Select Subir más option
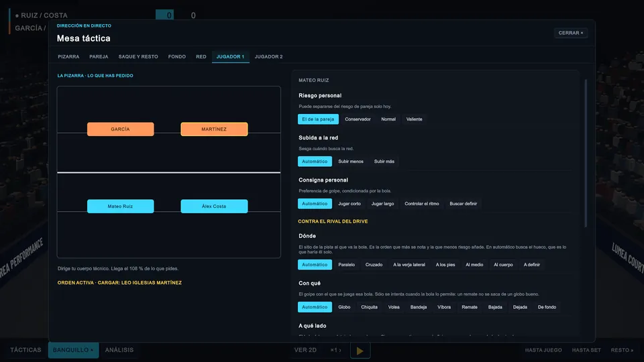Image resolution: width=644 pixels, height=362 pixels. click(x=384, y=162)
